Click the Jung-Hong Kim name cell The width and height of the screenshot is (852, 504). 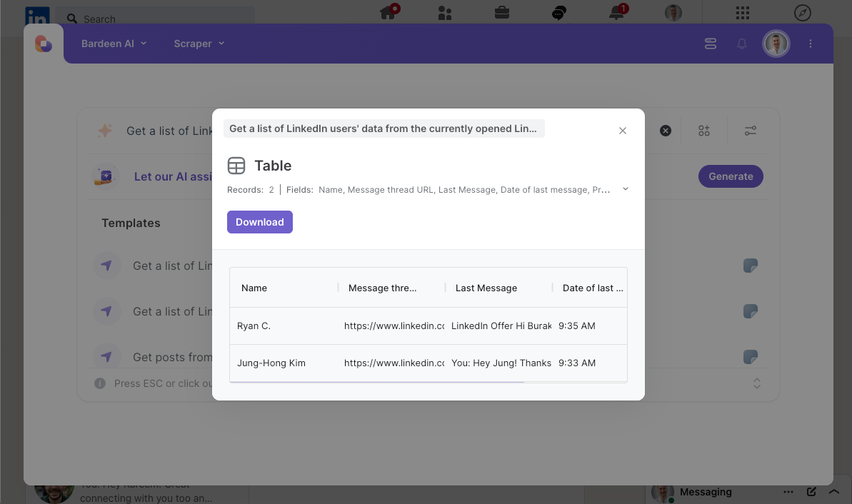271,363
